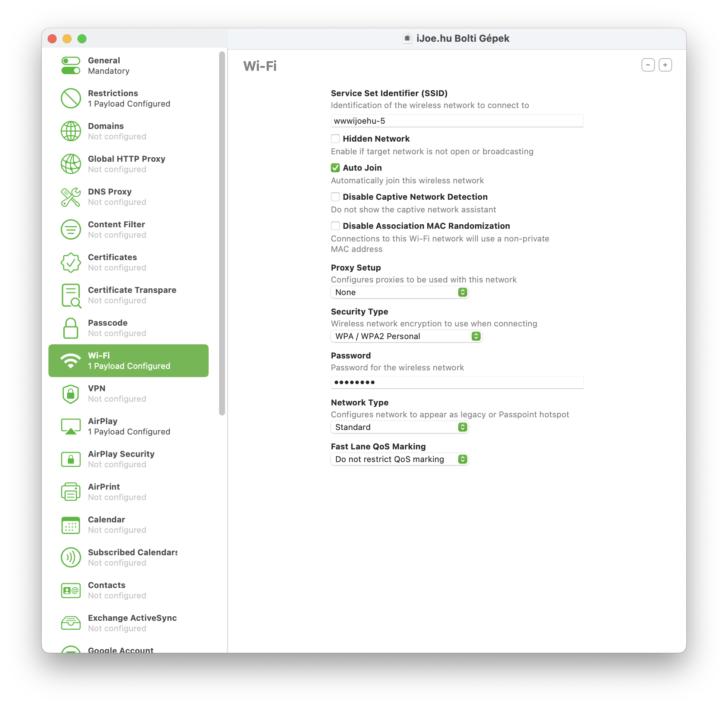728x708 pixels.
Task: Click the Restrictions prohibition icon
Action: click(71, 98)
